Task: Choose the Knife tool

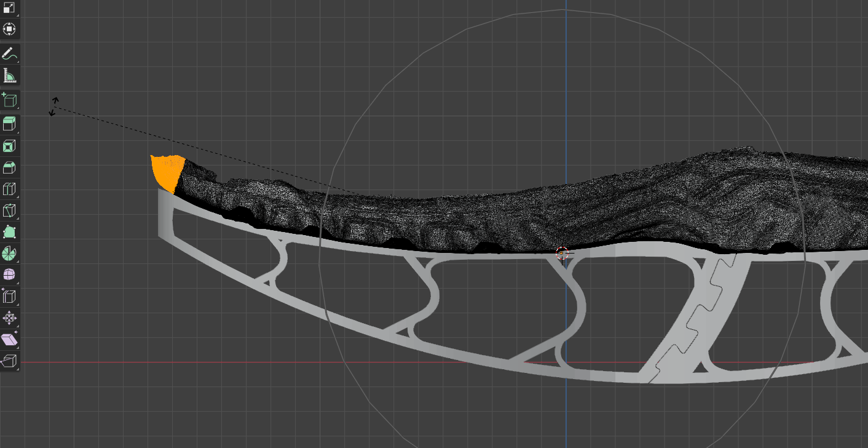Action: tap(9, 210)
